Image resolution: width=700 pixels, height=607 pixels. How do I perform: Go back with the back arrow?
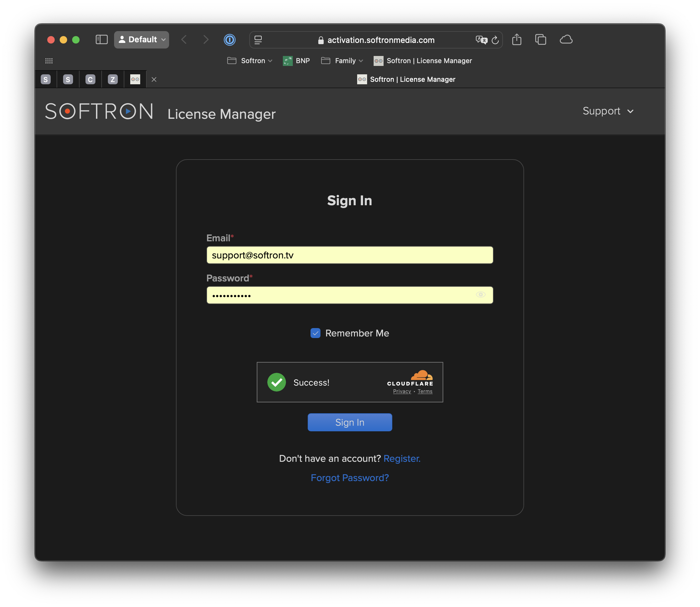pos(184,39)
